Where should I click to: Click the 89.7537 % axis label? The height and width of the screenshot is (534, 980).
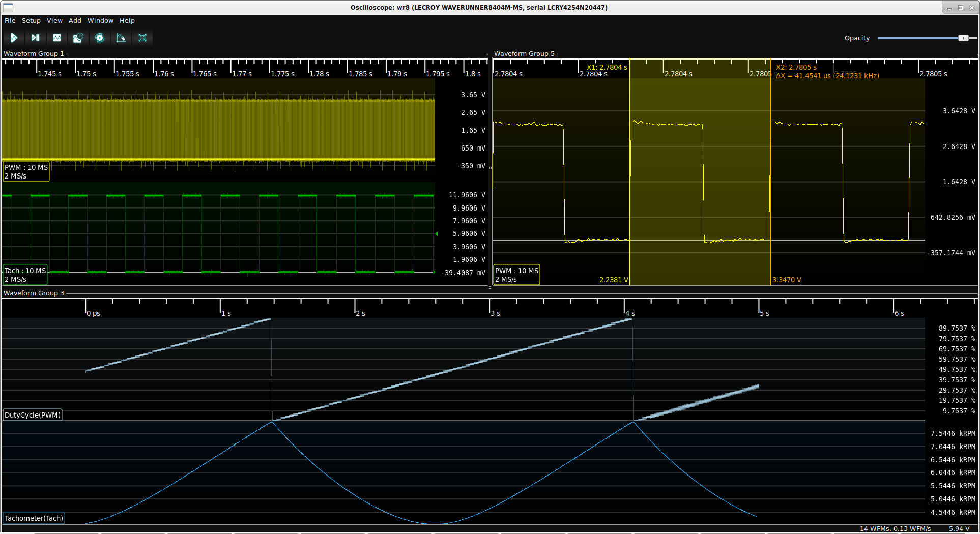click(x=957, y=328)
